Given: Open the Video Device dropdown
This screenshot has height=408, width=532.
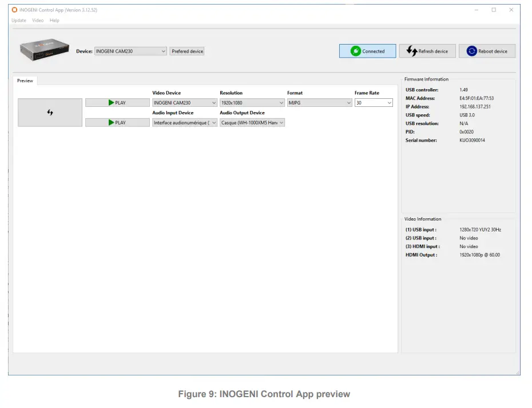Looking at the screenshot, I should pyautogui.click(x=185, y=103).
